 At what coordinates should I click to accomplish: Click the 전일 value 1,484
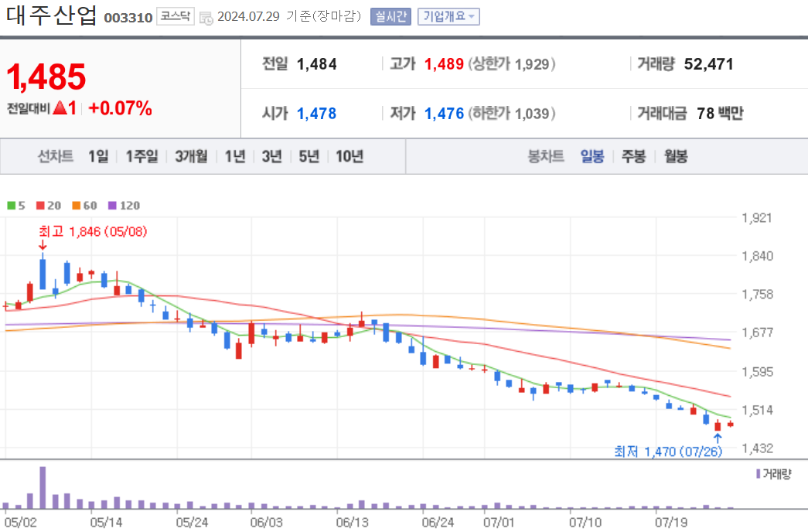click(x=316, y=64)
